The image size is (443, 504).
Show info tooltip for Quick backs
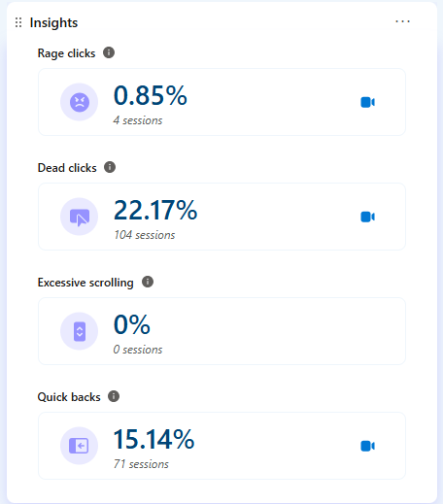pos(114,396)
